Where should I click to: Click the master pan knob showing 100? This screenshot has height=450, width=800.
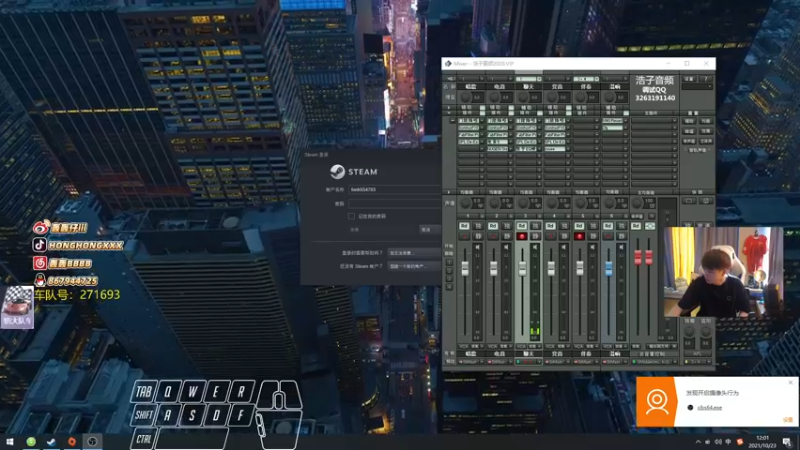click(x=637, y=204)
